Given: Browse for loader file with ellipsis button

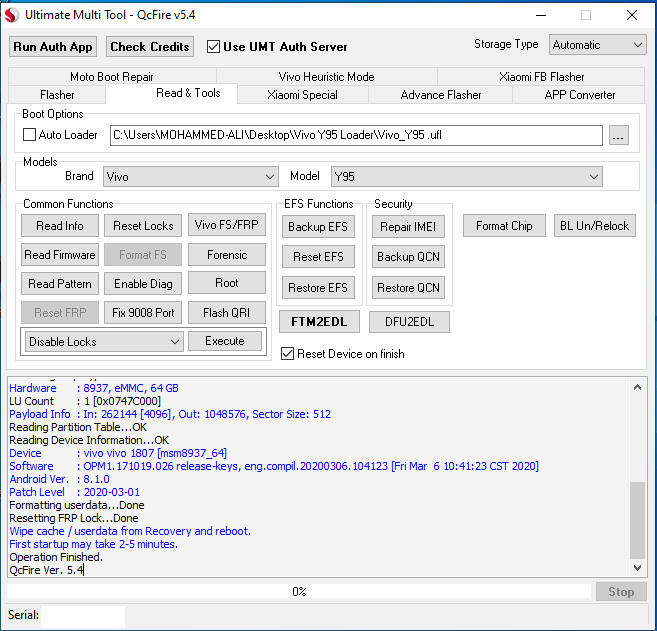Looking at the screenshot, I should [x=618, y=135].
